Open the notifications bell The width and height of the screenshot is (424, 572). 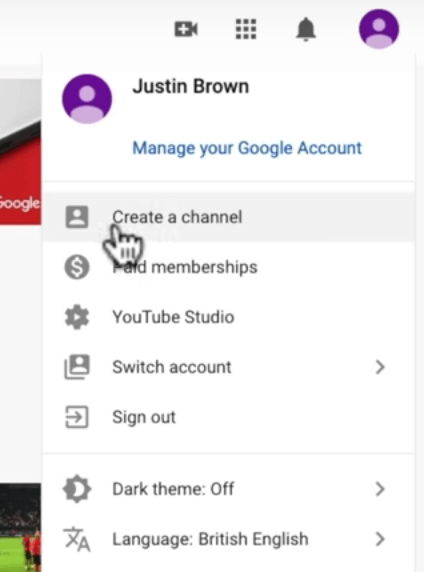point(306,29)
